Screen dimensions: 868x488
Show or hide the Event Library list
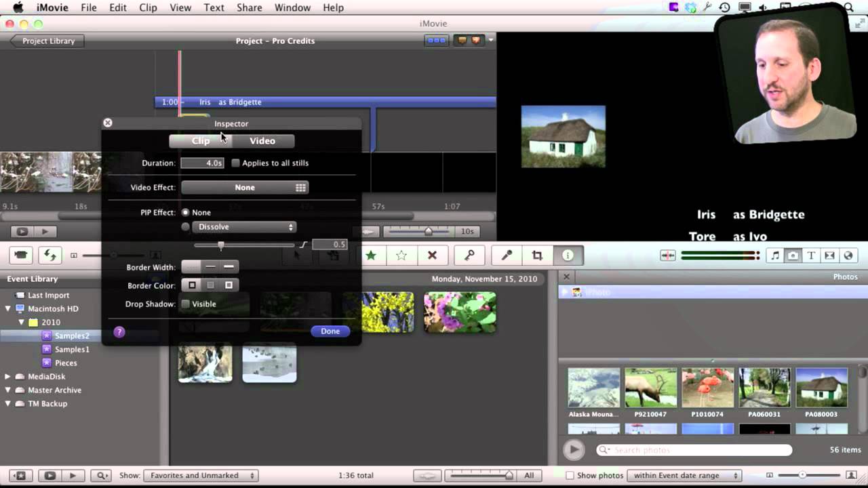(20, 476)
